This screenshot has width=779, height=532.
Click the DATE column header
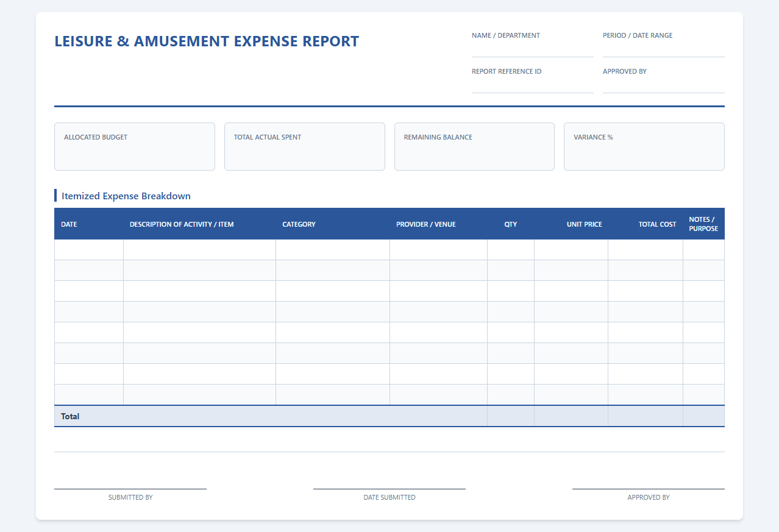pos(89,224)
